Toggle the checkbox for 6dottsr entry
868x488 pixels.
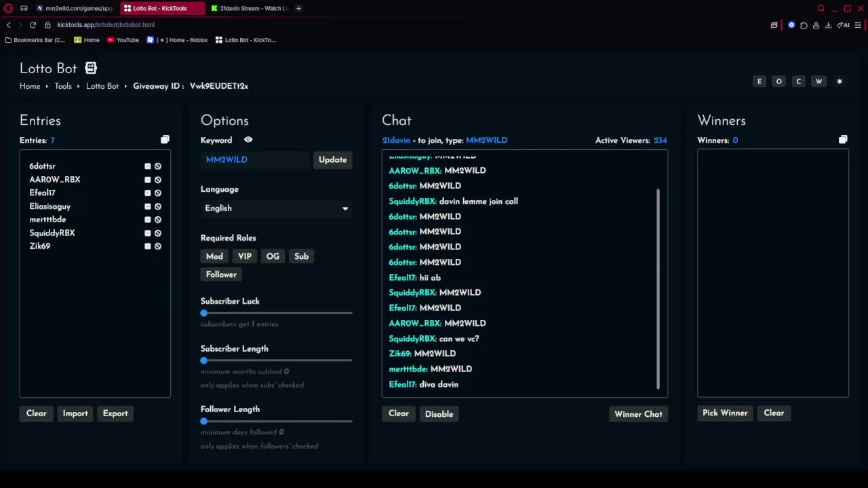tap(147, 166)
